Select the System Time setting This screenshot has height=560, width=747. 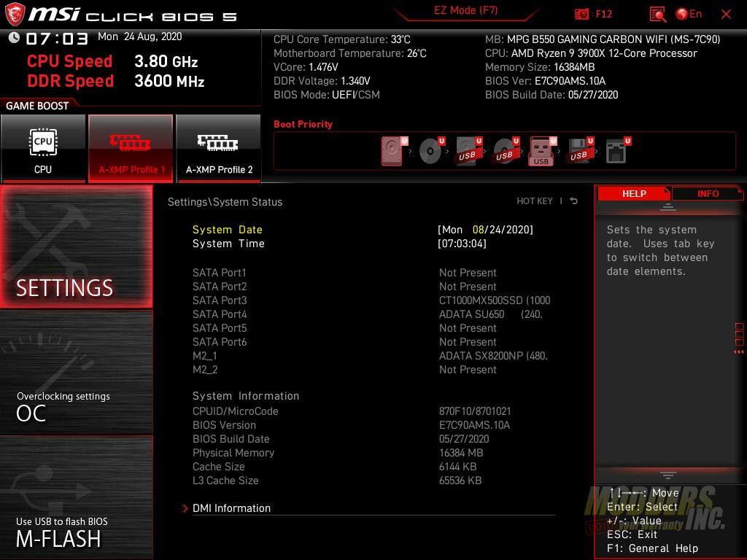(x=228, y=244)
